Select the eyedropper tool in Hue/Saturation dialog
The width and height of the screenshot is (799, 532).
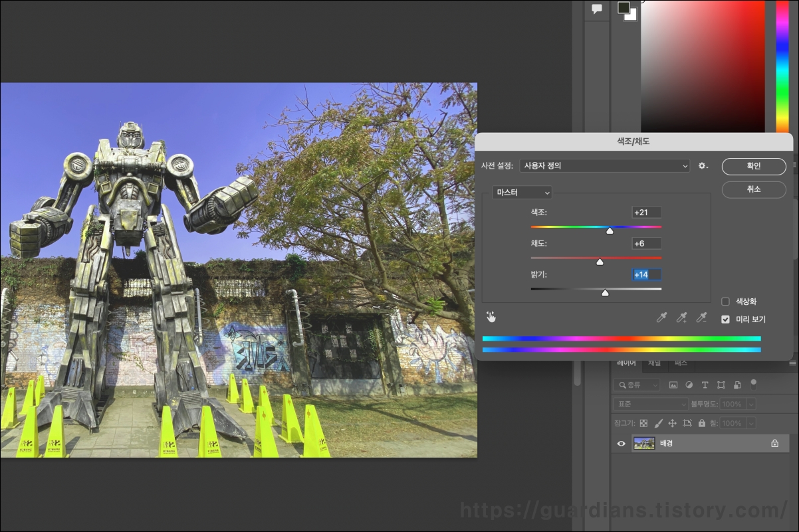click(661, 317)
